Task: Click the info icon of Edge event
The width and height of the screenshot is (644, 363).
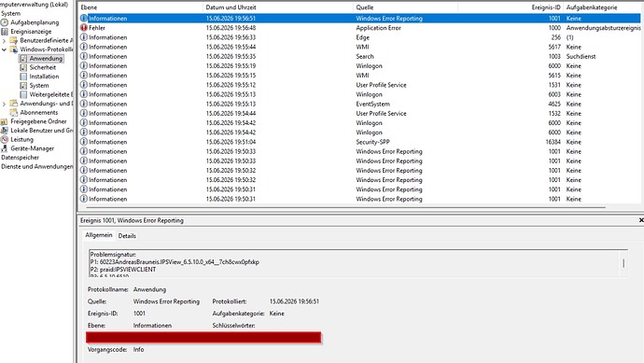Action: pyautogui.click(x=84, y=37)
